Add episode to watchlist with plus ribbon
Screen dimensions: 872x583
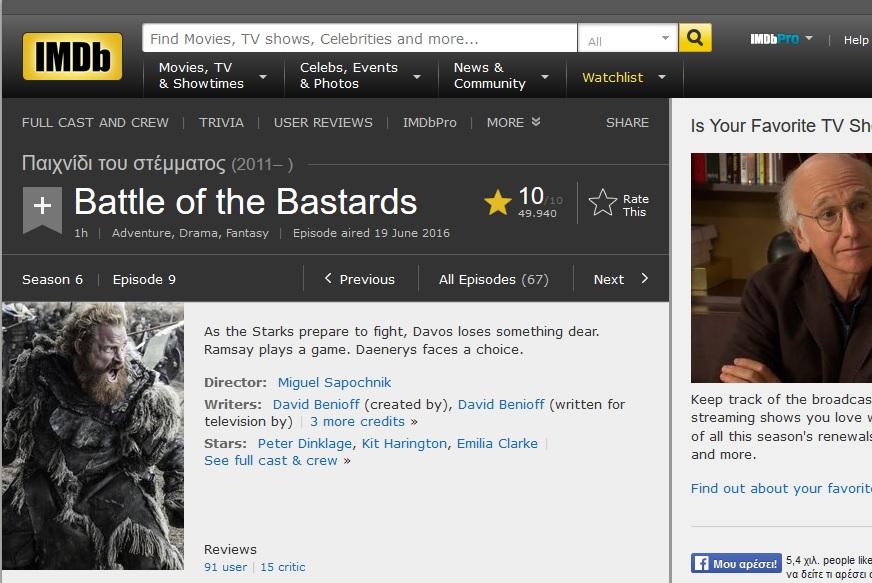point(42,210)
